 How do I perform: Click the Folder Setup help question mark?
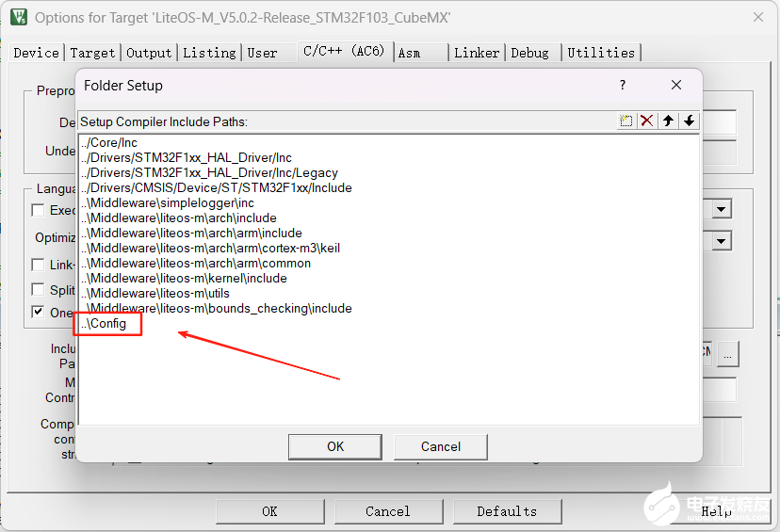[x=623, y=85]
